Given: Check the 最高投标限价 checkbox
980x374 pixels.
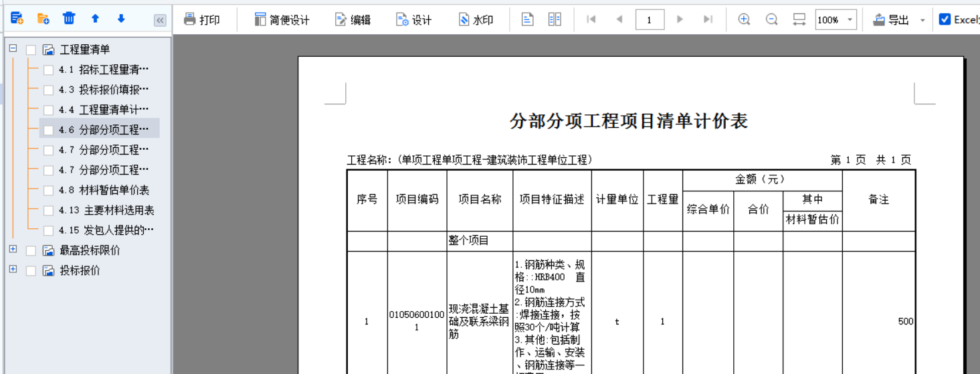Looking at the screenshot, I should click(x=31, y=250).
